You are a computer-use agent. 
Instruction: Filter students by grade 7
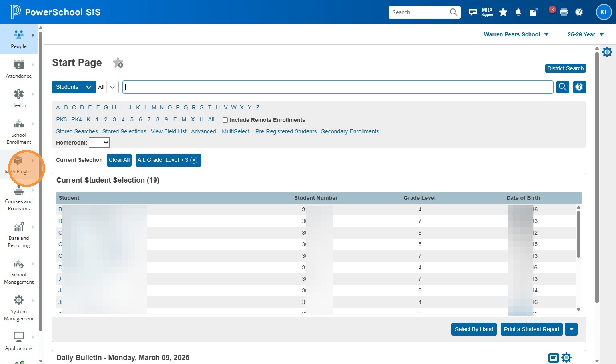(149, 119)
